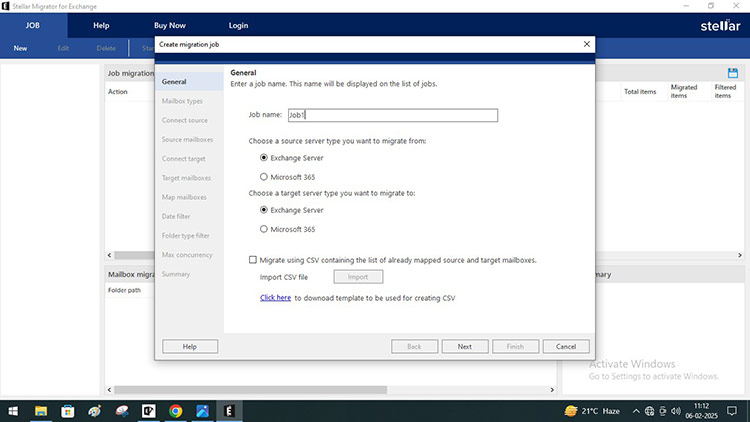Click into the Job name text field
Viewport: 750px width, 422px height.
coord(392,115)
